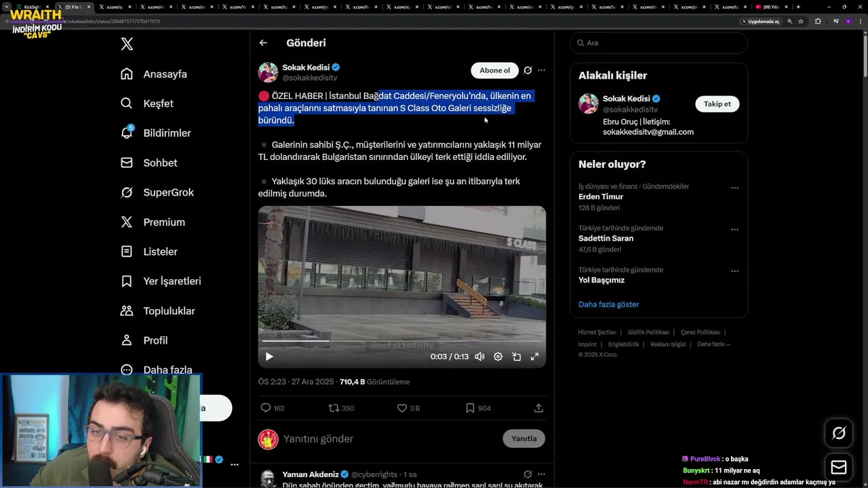
Task: Toggle picture-in-picture for the video
Action: click(516, 357)
